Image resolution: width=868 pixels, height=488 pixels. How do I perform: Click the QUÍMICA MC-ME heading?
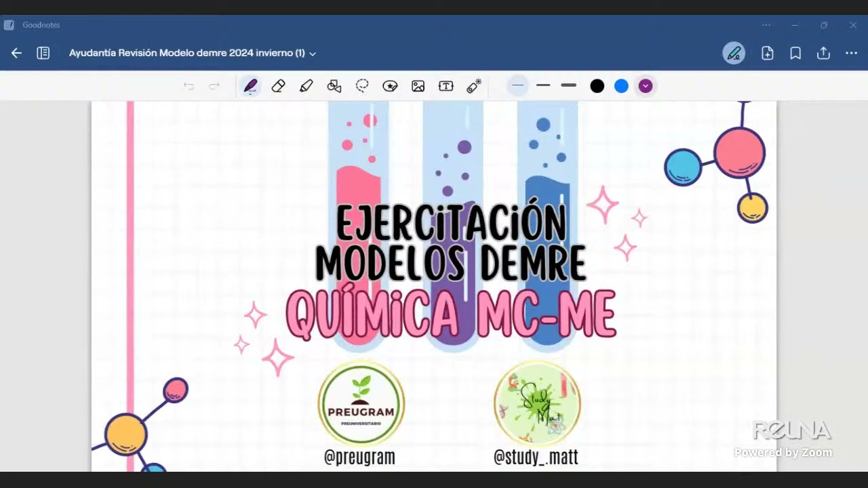click(x=451, y=315)
